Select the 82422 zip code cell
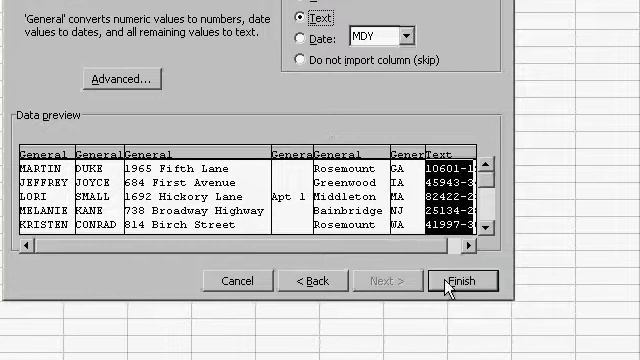The width and height of the screenshot is (640, 360). tap(450, 197)
